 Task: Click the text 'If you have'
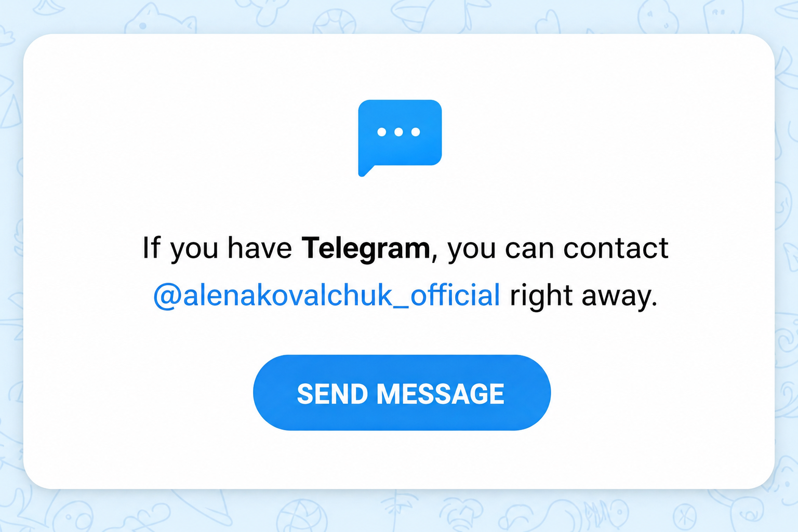[x=217, y=248]
